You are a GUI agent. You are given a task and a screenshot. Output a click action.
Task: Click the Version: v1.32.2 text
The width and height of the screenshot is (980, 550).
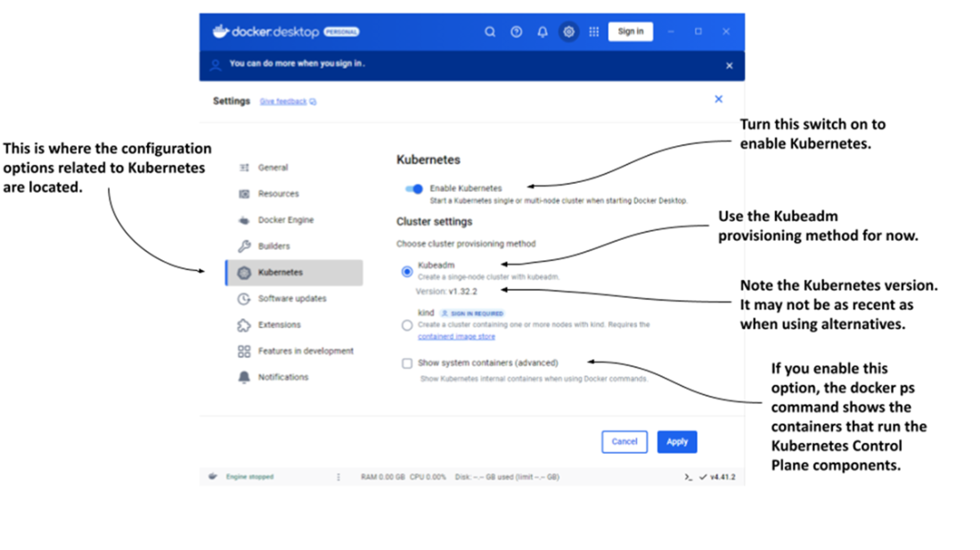[x=446, y=291]
